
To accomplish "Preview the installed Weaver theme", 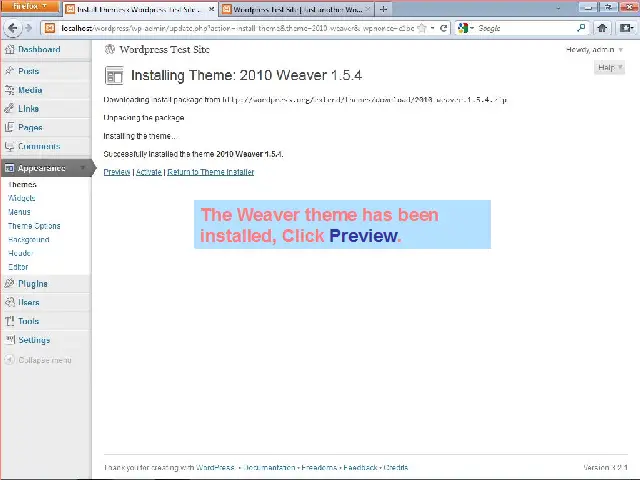I will click(117, 172).
